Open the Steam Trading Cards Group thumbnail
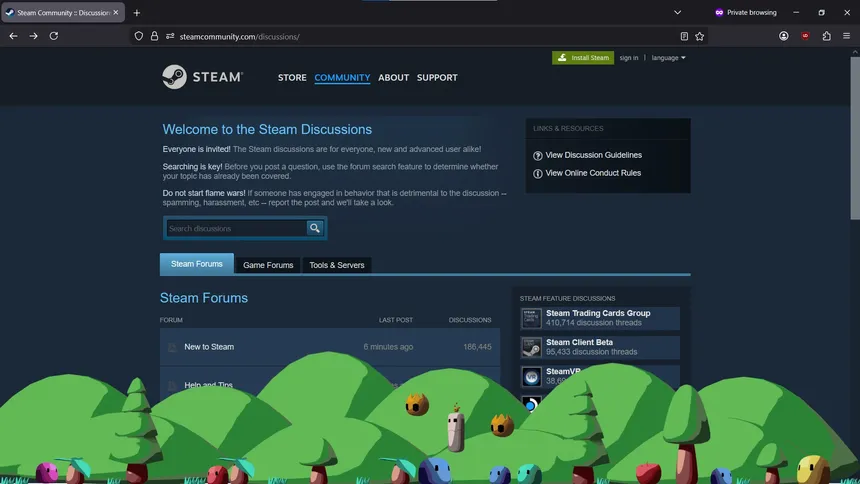 tap(531, 318)
